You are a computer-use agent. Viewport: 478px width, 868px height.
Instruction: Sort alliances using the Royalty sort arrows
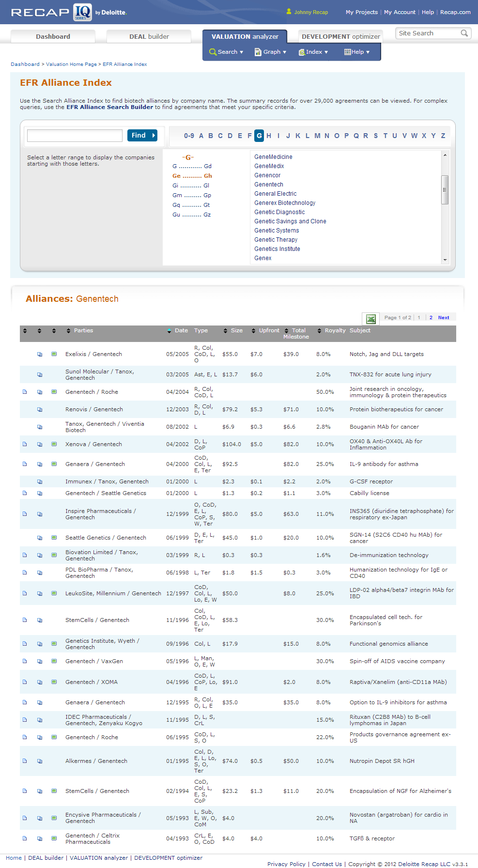pyautogui.click(x=319, y=331)
